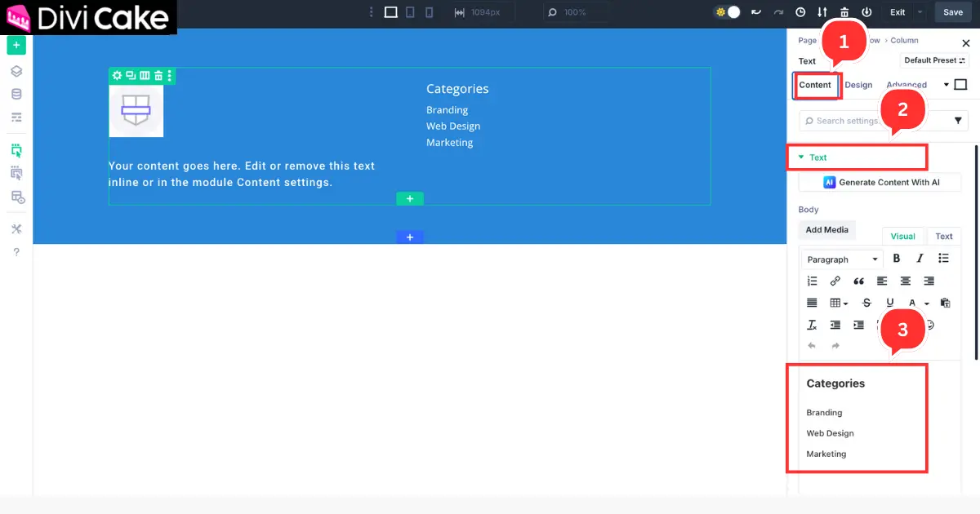This screenshot has width=980, height=514.
Task: Open text color dropdown arrow
Action: coord(927,304)
